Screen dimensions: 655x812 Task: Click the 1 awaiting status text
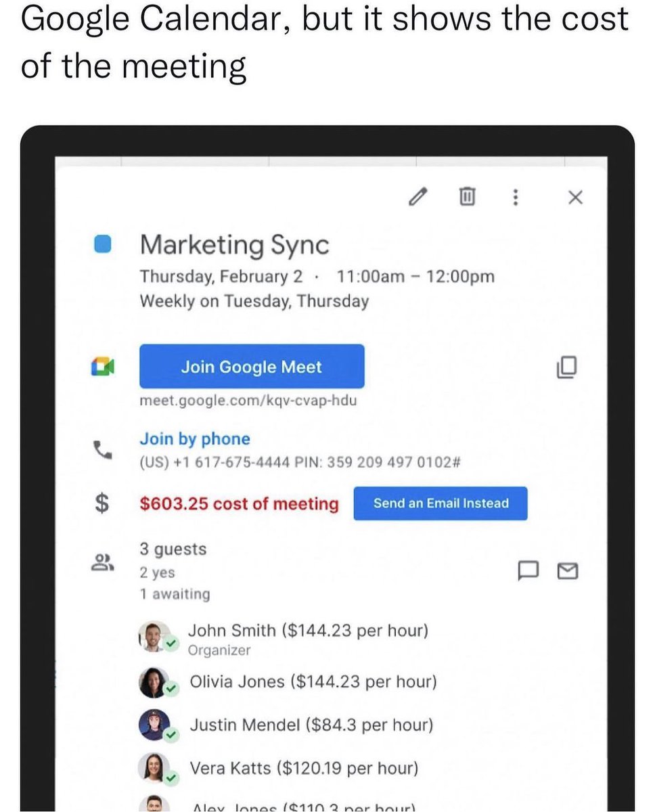click(175, 594)
